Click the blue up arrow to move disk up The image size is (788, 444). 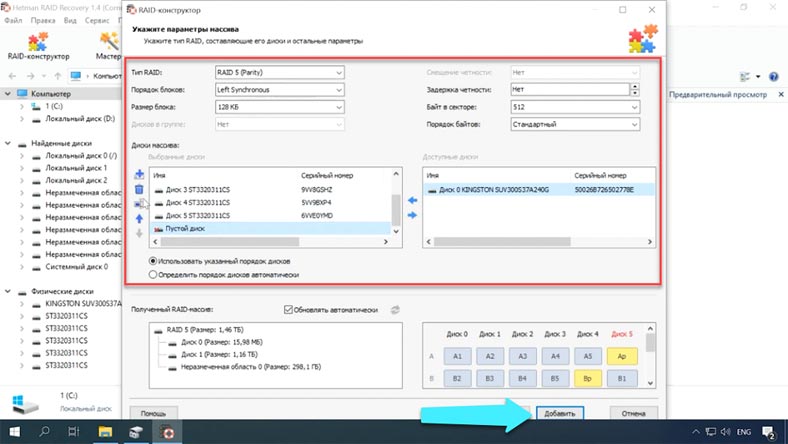[139, 218]
